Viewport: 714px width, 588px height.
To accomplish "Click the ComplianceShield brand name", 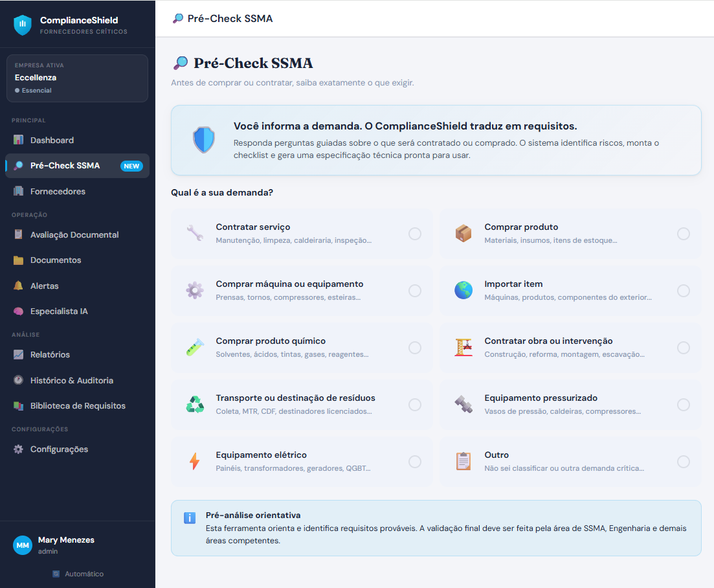I will 79,20.
